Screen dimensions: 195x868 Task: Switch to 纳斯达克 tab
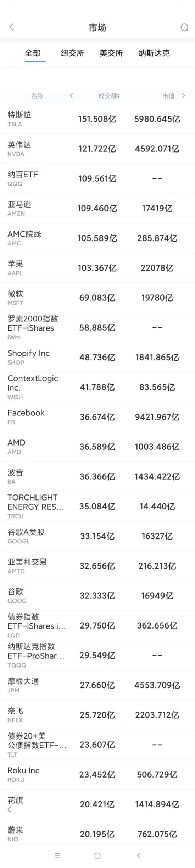pyautogui.click(x=154, y=53)
